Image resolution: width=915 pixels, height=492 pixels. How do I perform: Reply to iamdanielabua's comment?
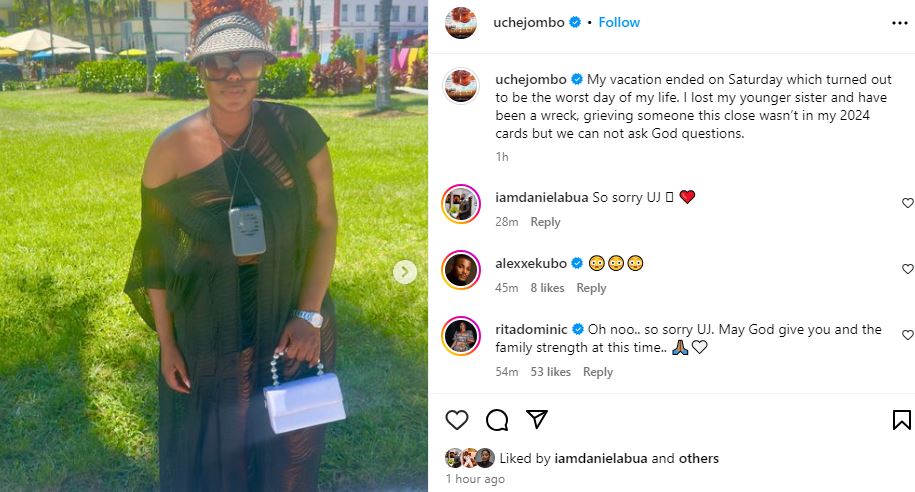(x=545, y=222)
